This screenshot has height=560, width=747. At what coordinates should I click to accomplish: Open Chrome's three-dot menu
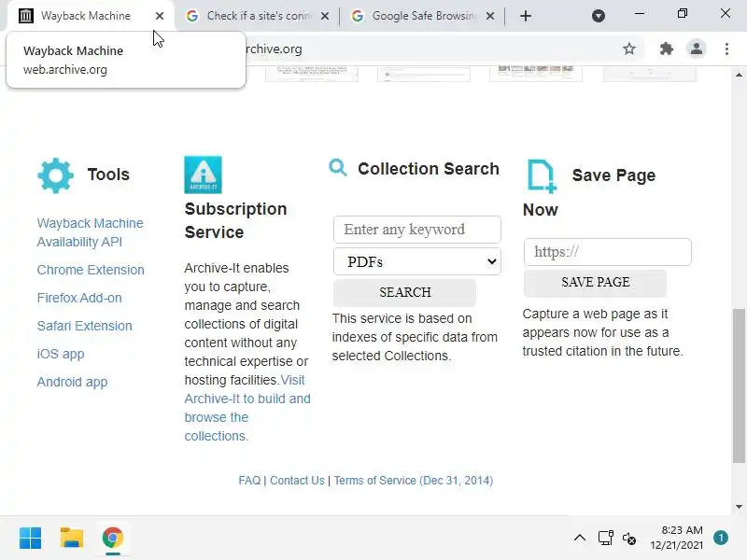point(726,49)
